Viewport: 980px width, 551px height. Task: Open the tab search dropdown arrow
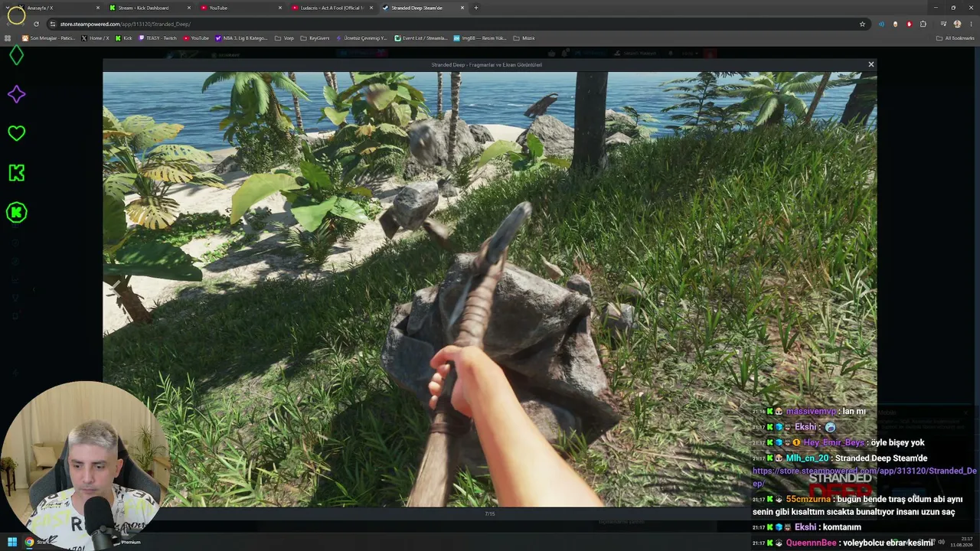(x=7, y=8)
